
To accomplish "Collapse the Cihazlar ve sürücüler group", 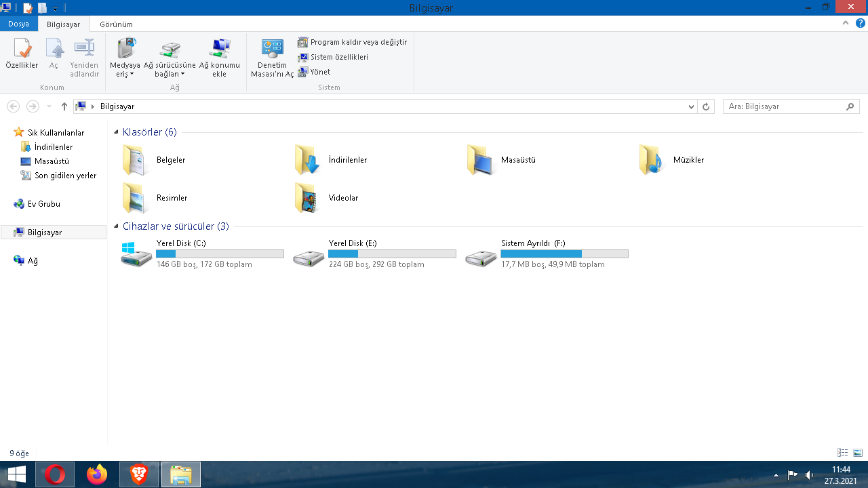I will click(116, 226).
